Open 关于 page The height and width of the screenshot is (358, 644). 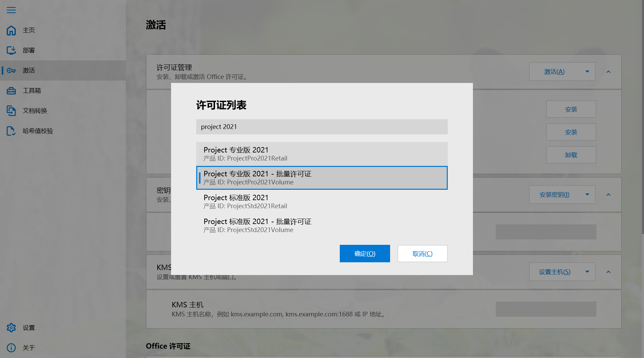[x=63, y=348]
